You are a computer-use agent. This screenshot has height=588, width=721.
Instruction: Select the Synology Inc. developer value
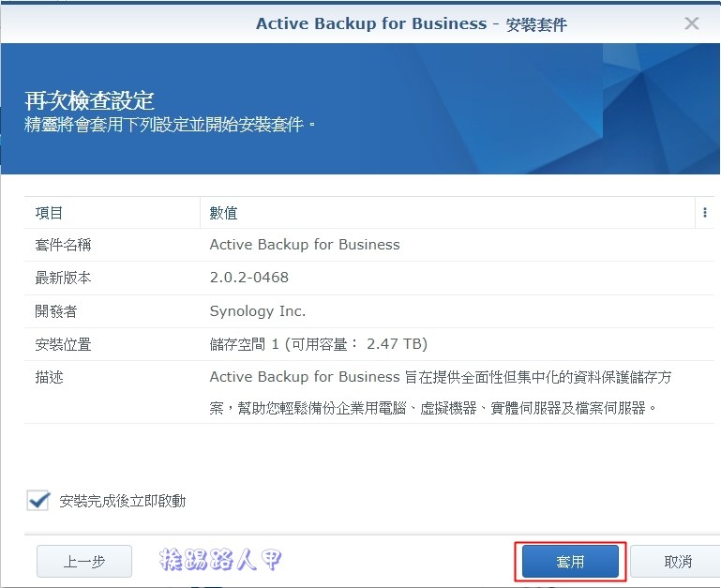pyautogui.click(x=258, y=311)
